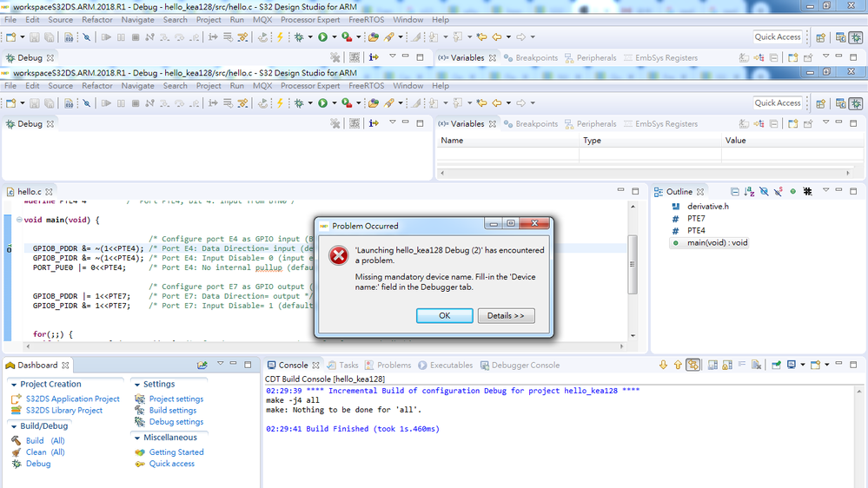The width and height of the screenshot is (868, 488).
Task: Open the Outline panel view menu triangle
Action: 825,190
